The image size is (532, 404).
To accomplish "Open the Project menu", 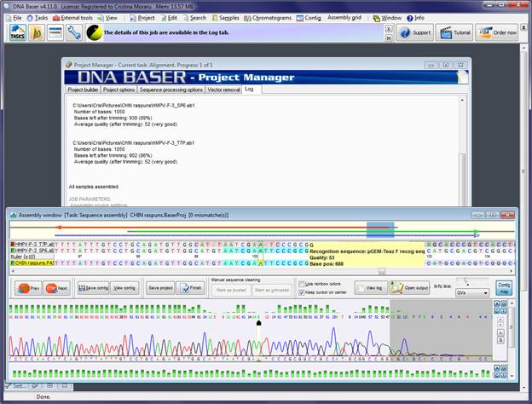I will tap(142, 18).
